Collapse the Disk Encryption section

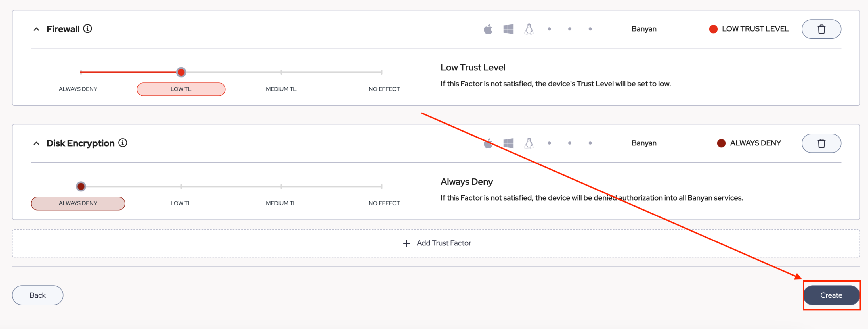[x=36, y=143]
